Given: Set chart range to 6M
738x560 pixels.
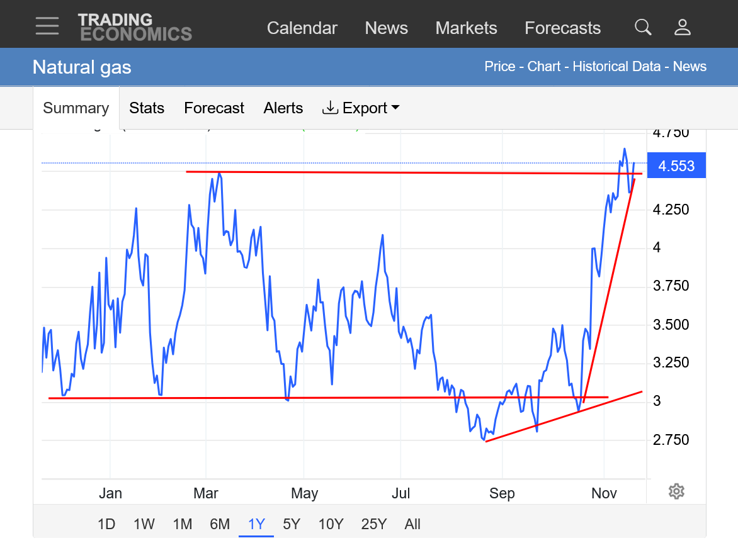Looking at the screenshot, I should coord(220,524).
